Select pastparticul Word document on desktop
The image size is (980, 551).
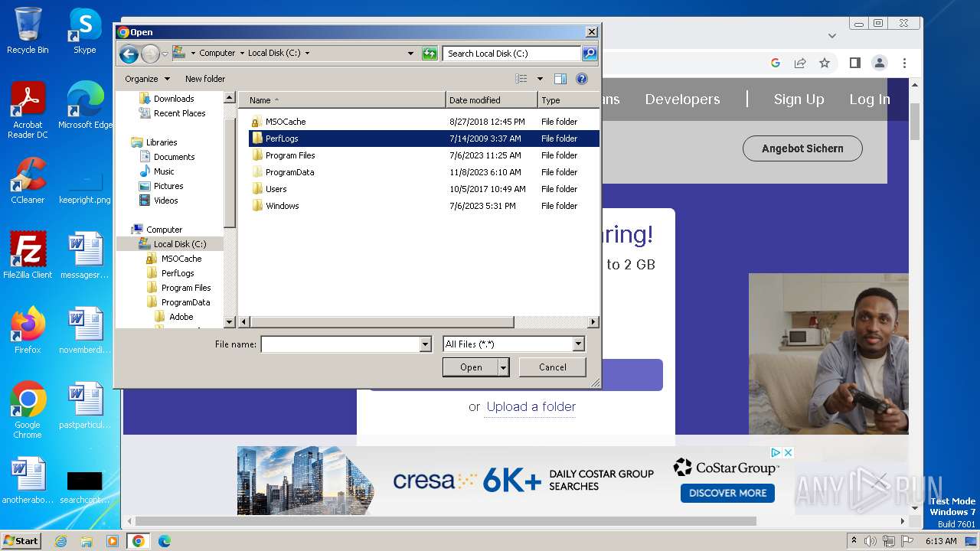(x=84, y=406)
